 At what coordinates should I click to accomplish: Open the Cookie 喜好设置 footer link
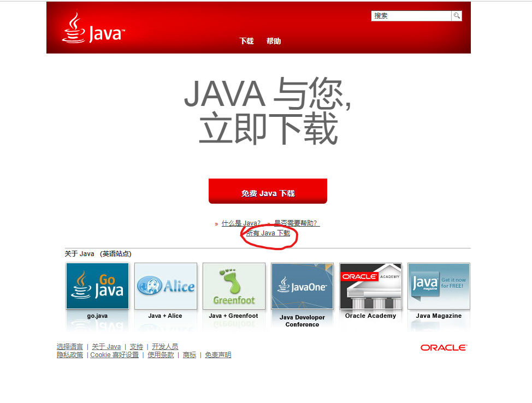coord(114,355)
